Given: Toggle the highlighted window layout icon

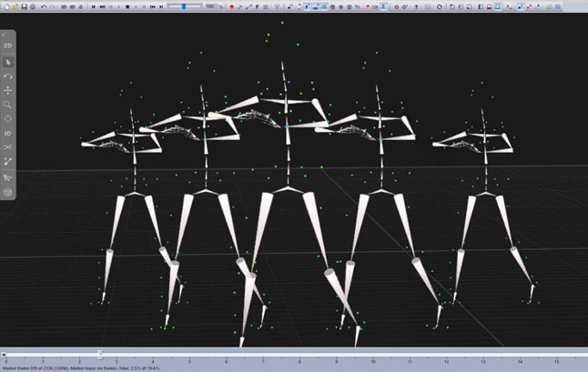Looking at the screenshot, I should (497, 6).
